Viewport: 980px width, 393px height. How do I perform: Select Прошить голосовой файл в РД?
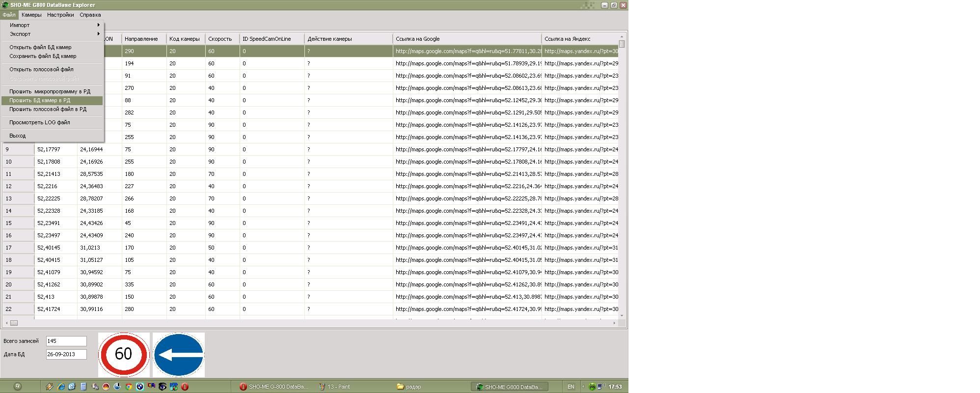pos(53,109)
